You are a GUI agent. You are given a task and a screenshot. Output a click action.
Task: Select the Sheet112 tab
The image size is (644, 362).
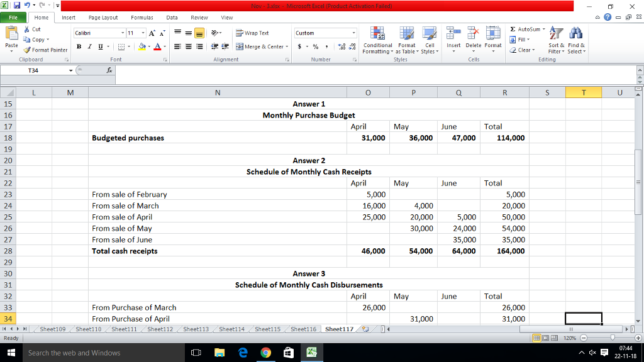coord(159,328)
